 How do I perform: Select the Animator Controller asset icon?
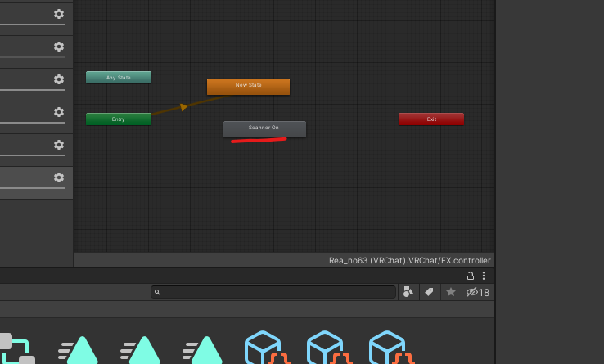16,349
